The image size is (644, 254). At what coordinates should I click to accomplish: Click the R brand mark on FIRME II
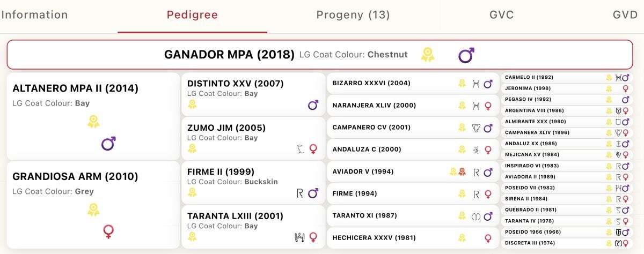coord(300,193)
